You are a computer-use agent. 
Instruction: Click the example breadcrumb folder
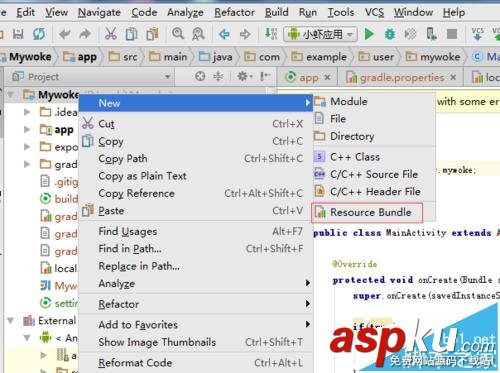point(319,57)
